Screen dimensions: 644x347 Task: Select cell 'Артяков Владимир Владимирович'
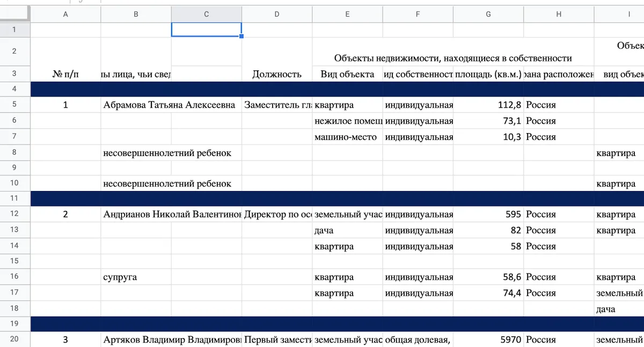tap(172, 339)
